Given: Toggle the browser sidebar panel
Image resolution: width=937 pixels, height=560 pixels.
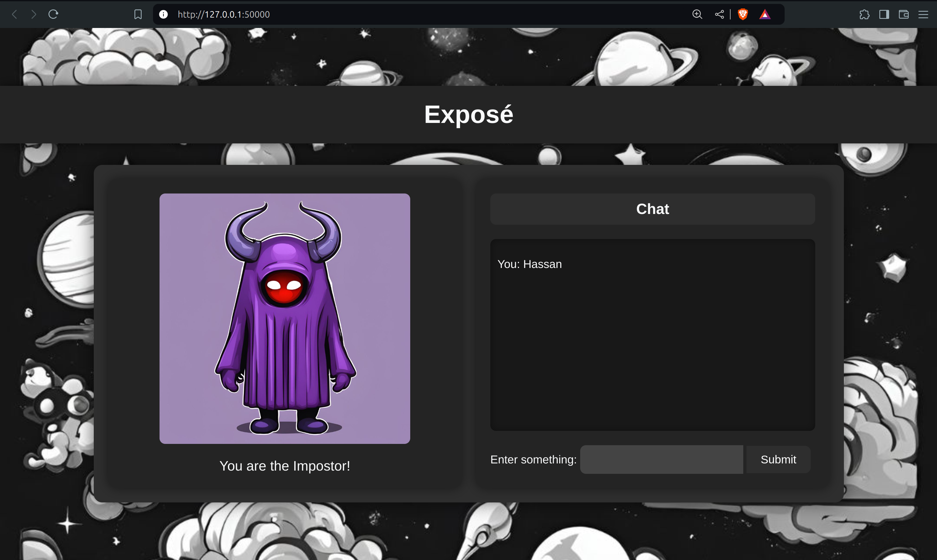Looking at the screenshot, I should tap(884, 14).
